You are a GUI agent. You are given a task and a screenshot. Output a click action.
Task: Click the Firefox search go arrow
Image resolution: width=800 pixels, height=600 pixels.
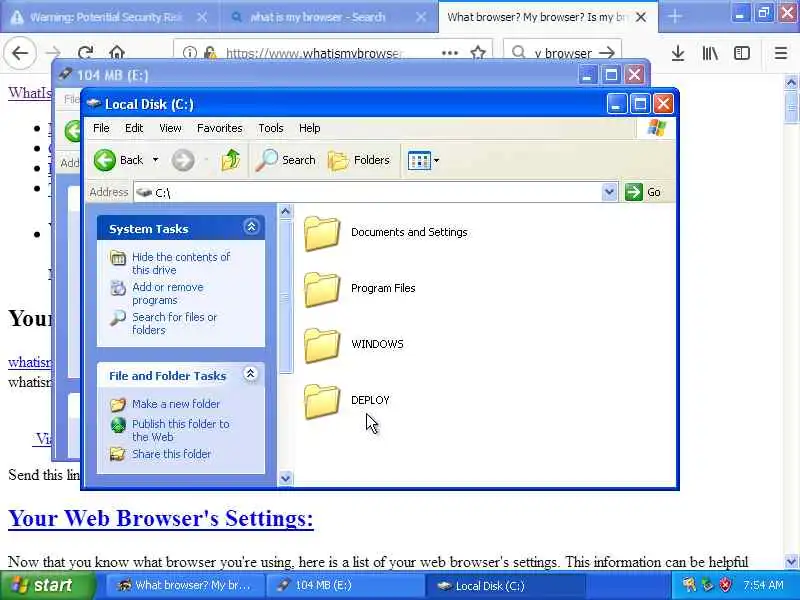tap(607, 53)
